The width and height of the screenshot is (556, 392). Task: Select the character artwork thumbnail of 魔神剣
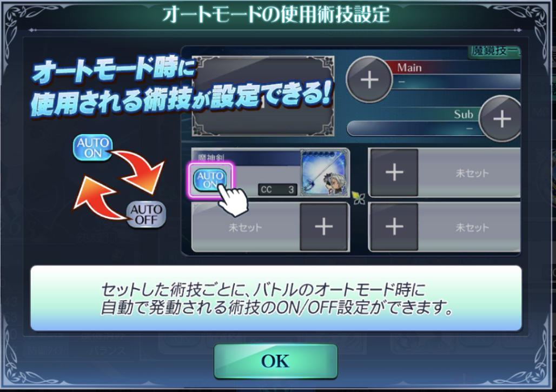pyautogui.click(x=323, y=172)
